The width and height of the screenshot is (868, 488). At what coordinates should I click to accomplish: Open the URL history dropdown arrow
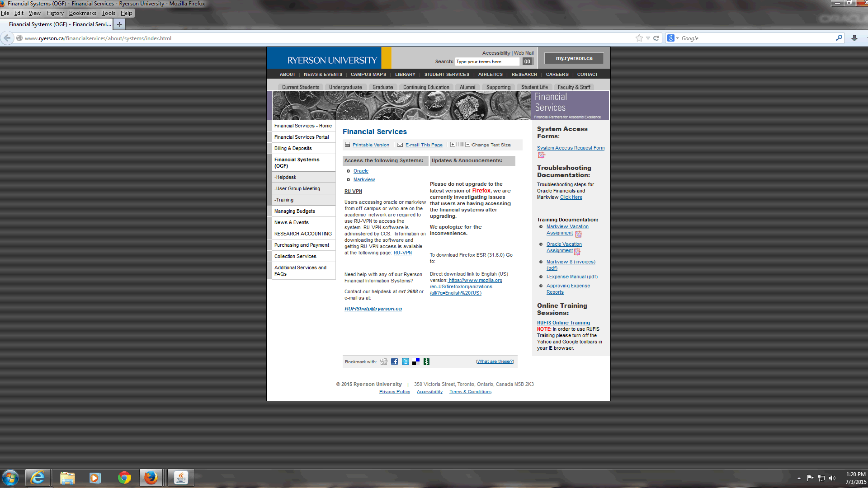click(x=648, y=38)
